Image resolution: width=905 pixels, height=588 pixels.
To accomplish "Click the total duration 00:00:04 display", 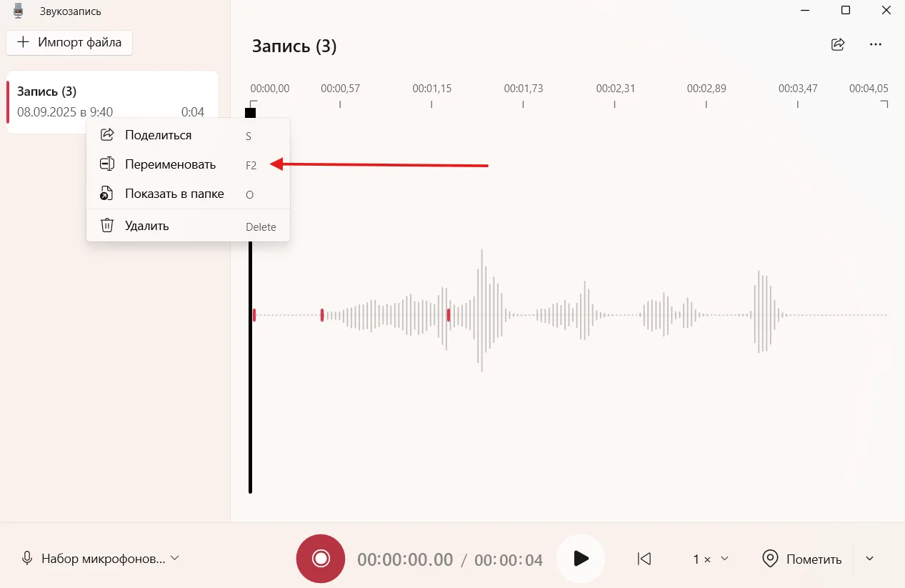I will 509,559.
